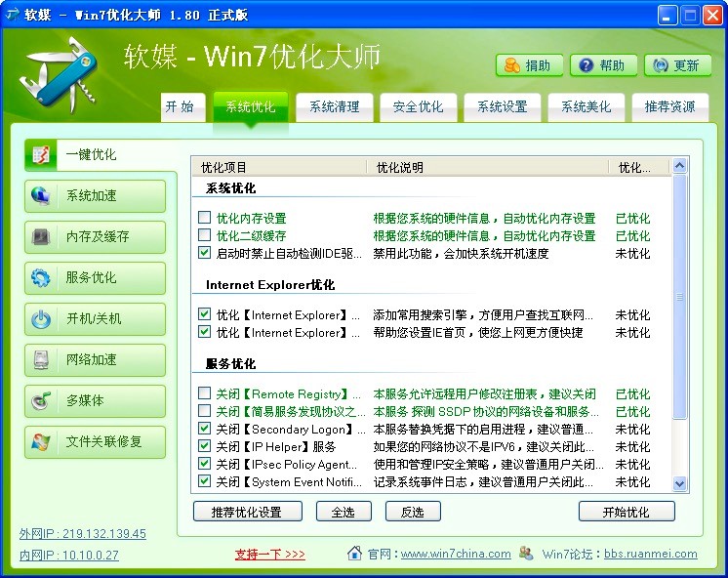Click the 外网IP address link

coord(83,534)
